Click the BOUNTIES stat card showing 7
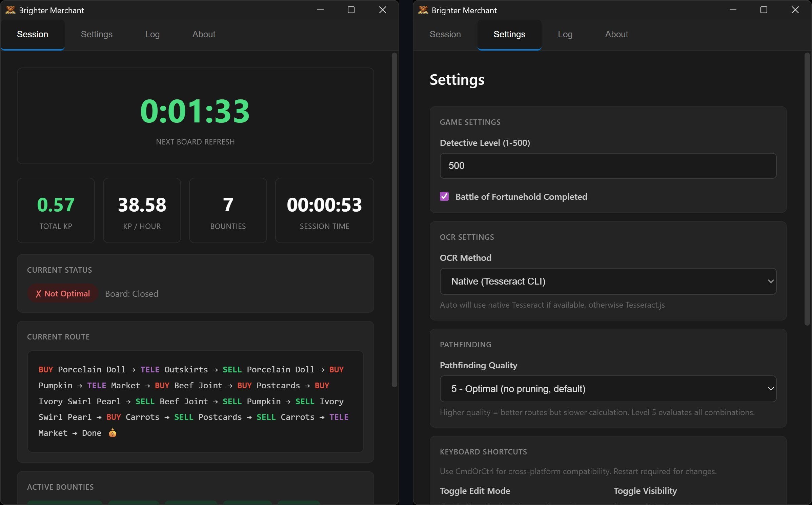Image resolution: width=812 pixels, height=505 pixels. pos(227,210)
